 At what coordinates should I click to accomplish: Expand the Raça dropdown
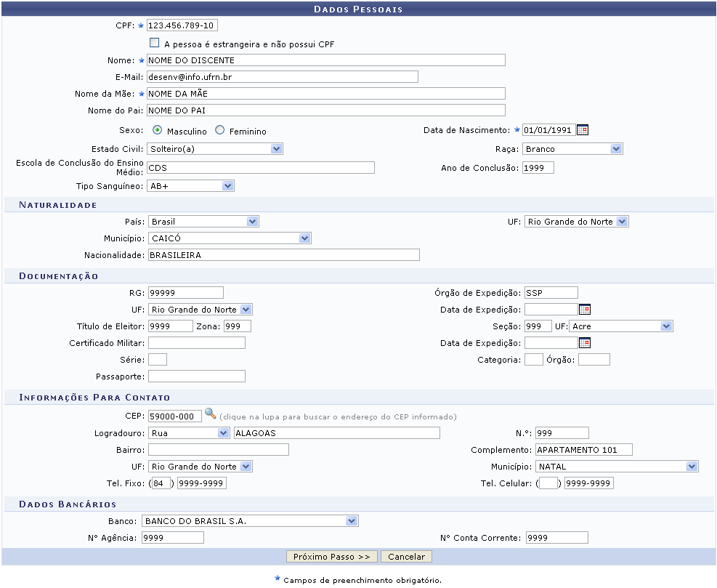[572, 149]
